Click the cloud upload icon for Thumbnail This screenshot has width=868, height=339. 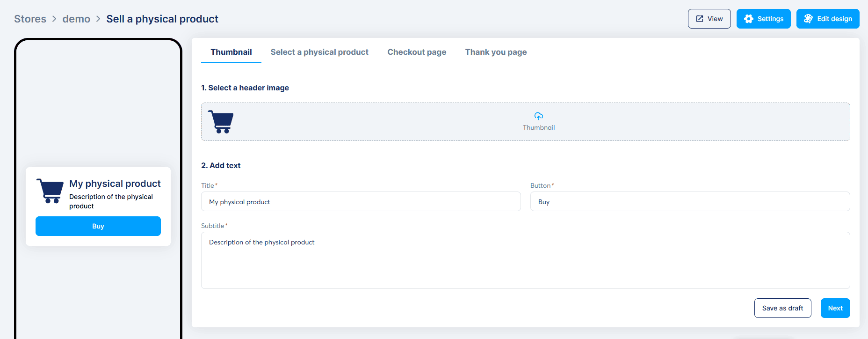point(539,116)
